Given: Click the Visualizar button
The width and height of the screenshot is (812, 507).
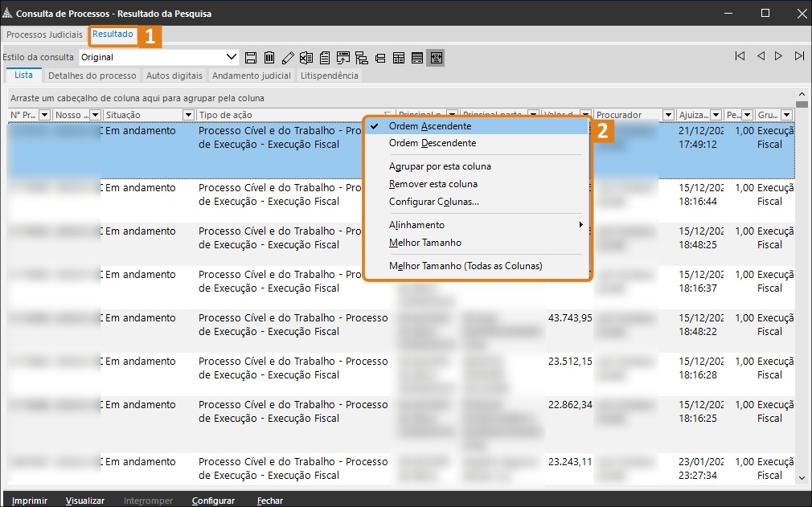Looking at the screenshot, I should point(85,501).
